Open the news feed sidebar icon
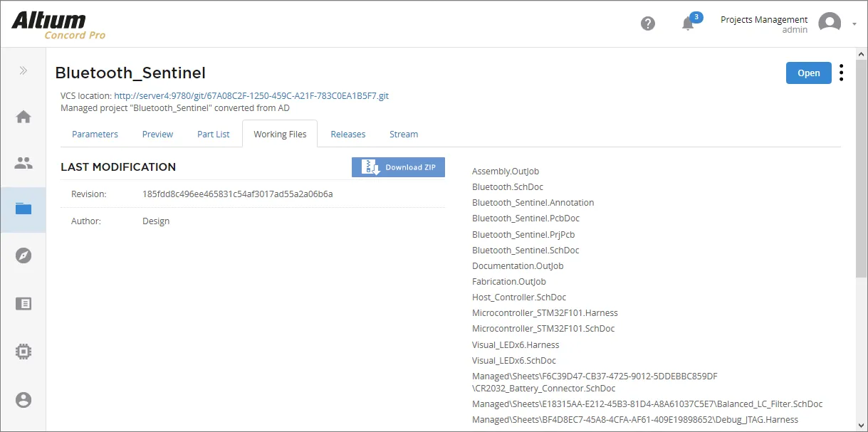 click(23, 303)
